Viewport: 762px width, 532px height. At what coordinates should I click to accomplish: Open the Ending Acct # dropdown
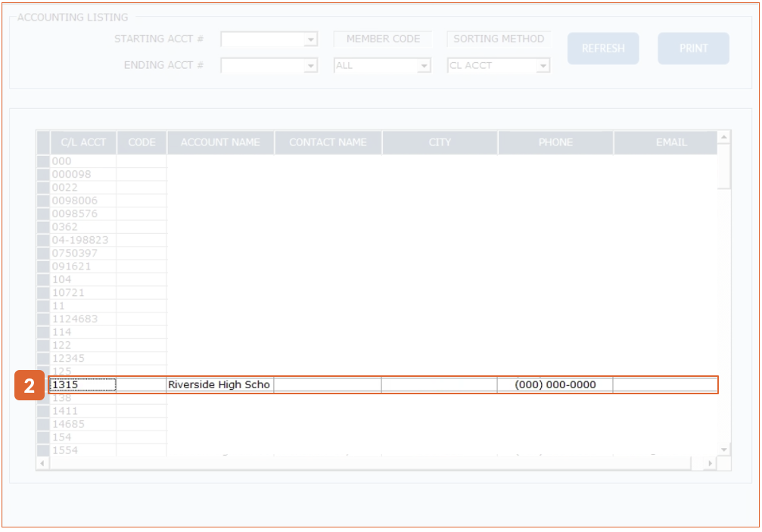point(310,66)
